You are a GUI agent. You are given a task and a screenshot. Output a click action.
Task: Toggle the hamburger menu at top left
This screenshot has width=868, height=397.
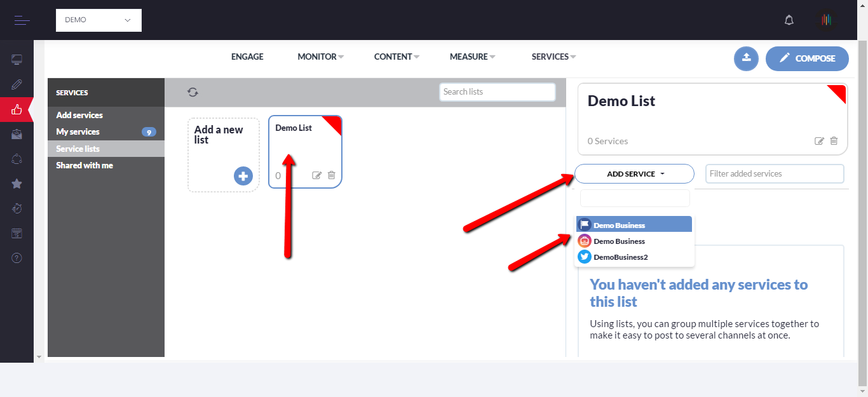[x=22, y=20]
